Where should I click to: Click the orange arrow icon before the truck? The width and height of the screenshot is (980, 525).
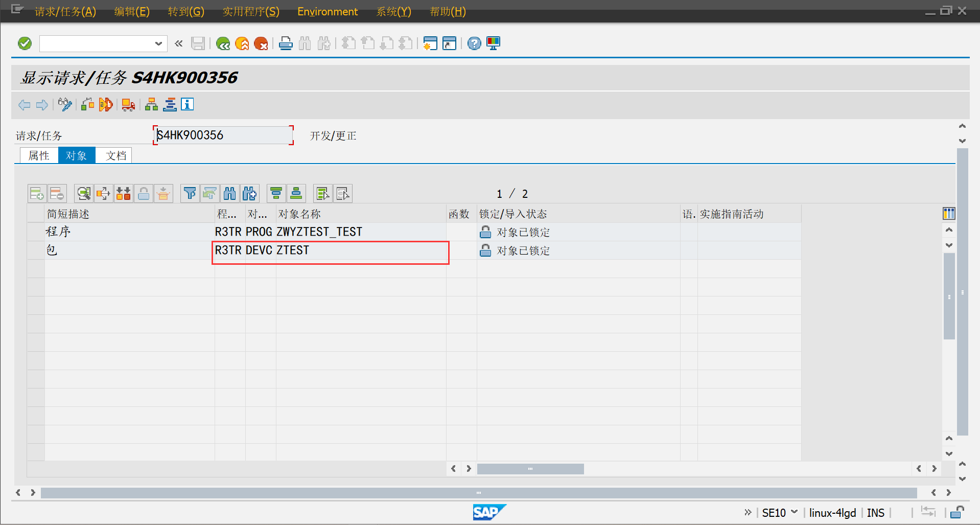(x=106, y=105)
